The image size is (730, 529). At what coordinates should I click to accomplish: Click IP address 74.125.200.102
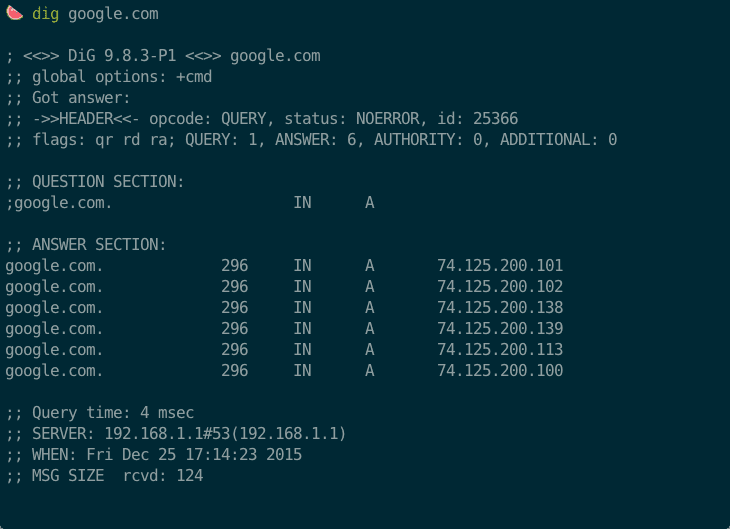[x=500, y=287]
